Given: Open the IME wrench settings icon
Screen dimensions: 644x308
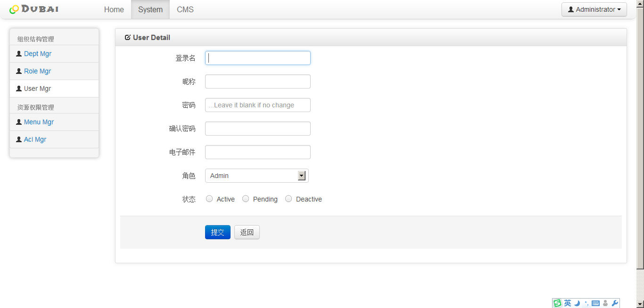Looking at the screenshot, I should (x=614, y=303).
